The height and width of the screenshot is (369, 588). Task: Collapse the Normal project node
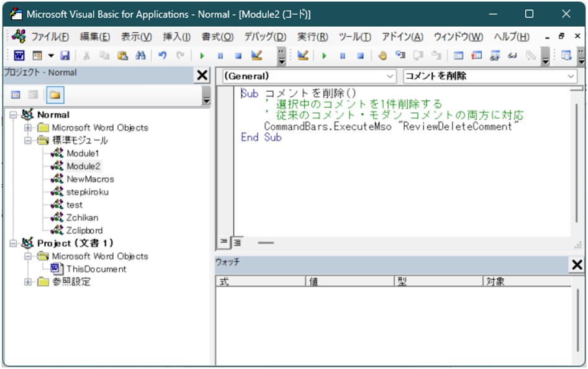click(x=13, y=115)
